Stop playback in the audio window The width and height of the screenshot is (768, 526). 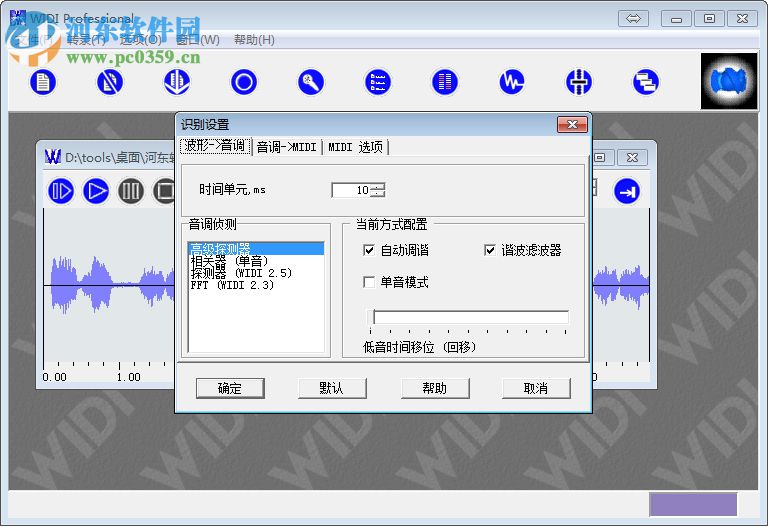point(165,191)
